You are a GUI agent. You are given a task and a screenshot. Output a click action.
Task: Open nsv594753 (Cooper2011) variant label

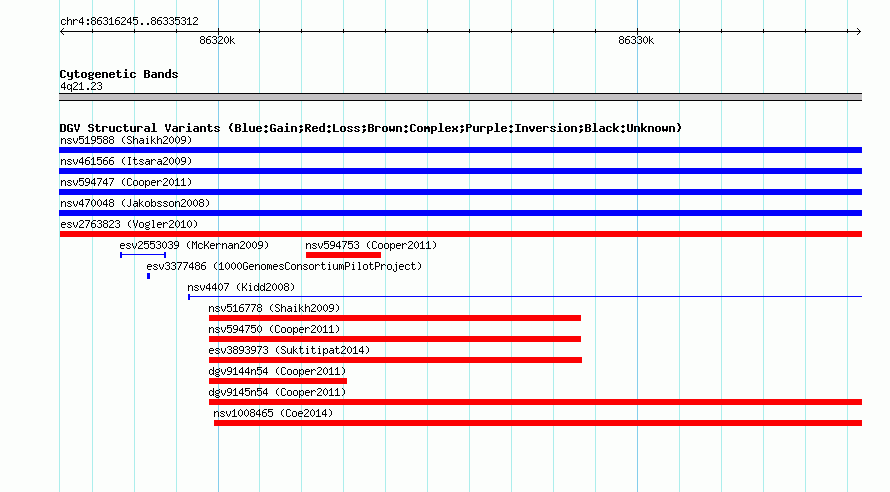371,245
